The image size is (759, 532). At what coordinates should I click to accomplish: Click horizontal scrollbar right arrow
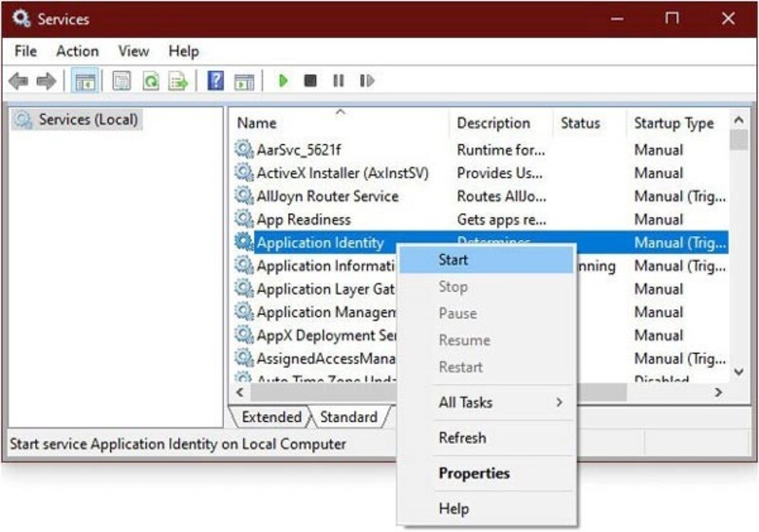click(719, 393)
